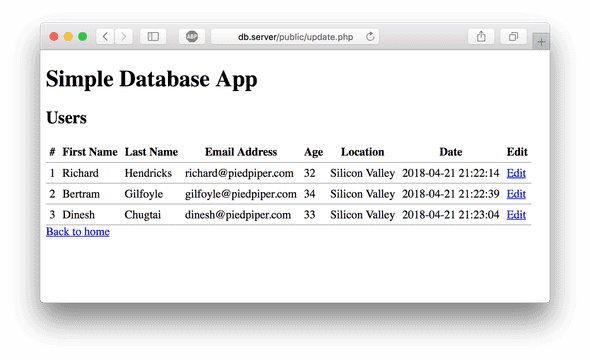Select the date 2018-04-21 21:23:04

pyautogui.click(x=450, y=214)
